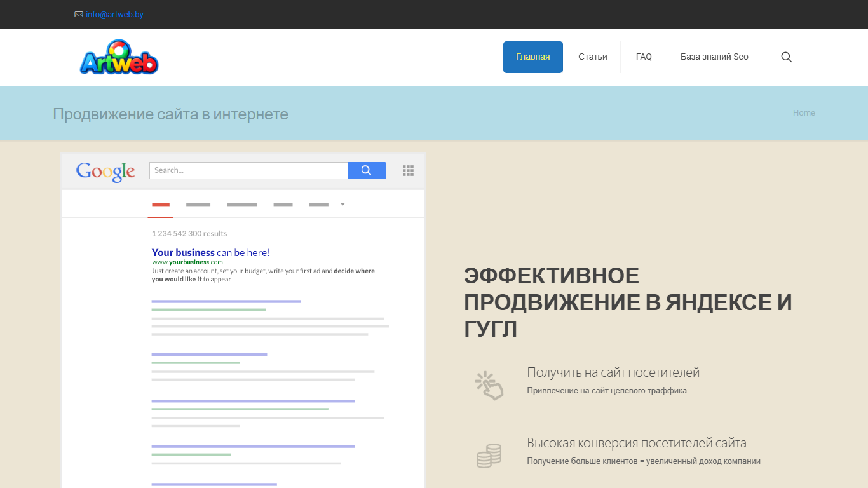
Task: Click text Получение больше клиентов = увеличенный доход
Action: 644,461
